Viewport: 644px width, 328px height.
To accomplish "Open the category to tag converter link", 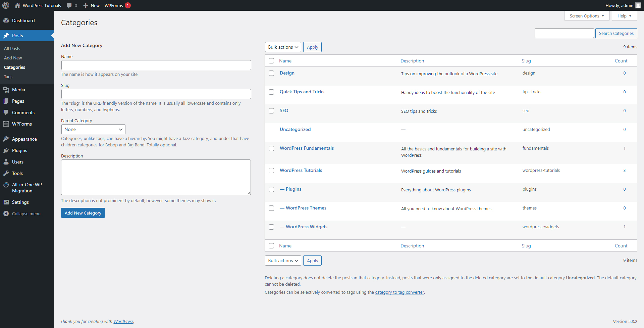I will tap(399, 292).
